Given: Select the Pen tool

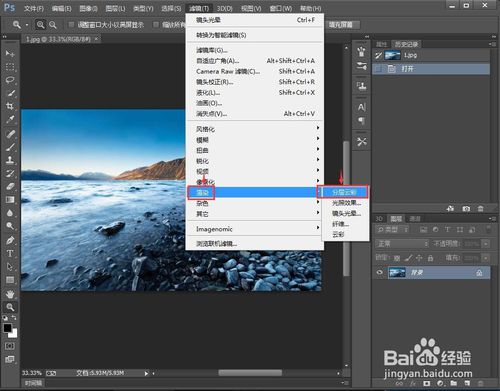Looking at the screenshot, I should (x=10, y=240).
